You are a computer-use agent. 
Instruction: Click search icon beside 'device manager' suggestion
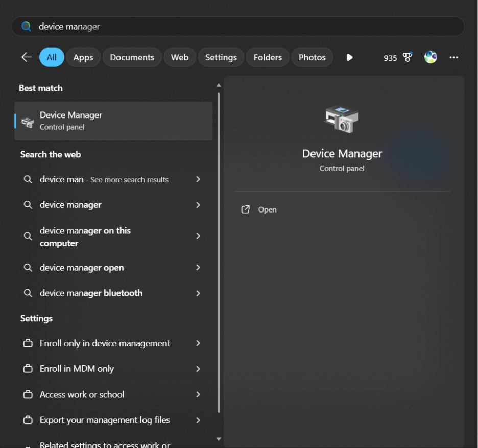coord(28,205)
